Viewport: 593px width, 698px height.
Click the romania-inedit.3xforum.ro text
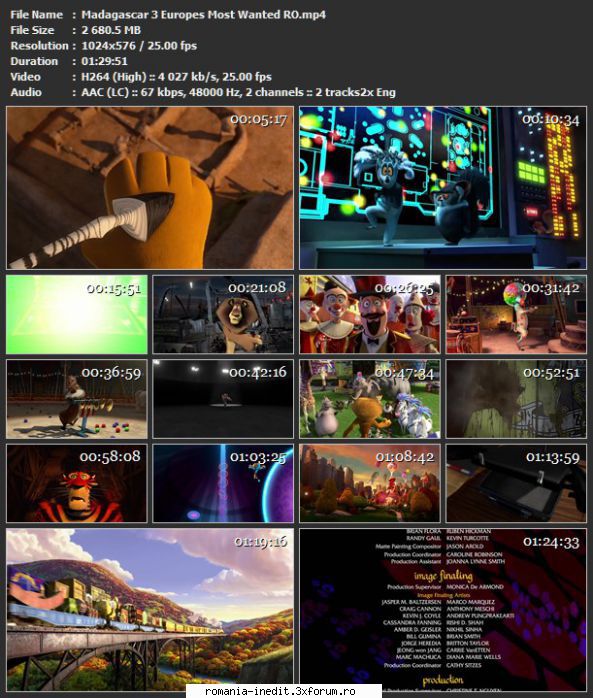(x=280, y=691)
